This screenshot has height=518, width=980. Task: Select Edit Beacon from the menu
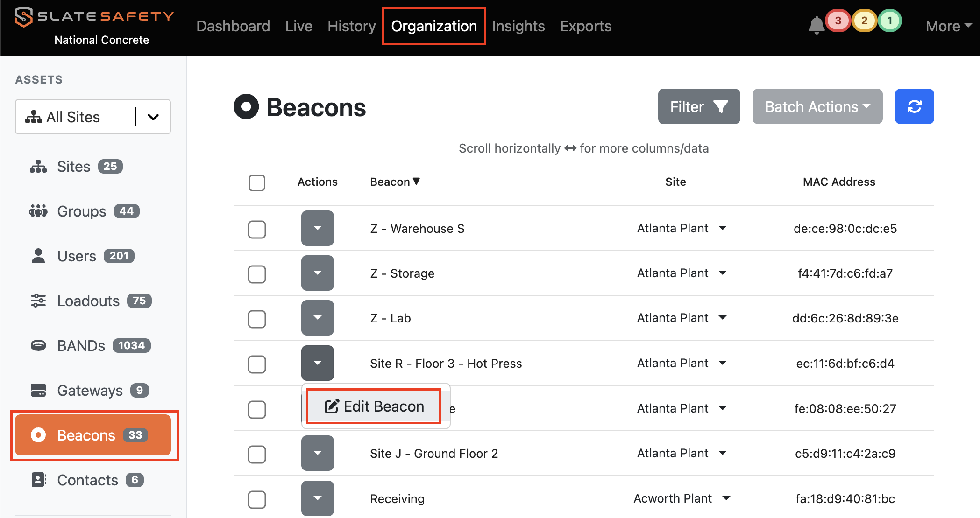pyautogui.click(x=374, y=406)
